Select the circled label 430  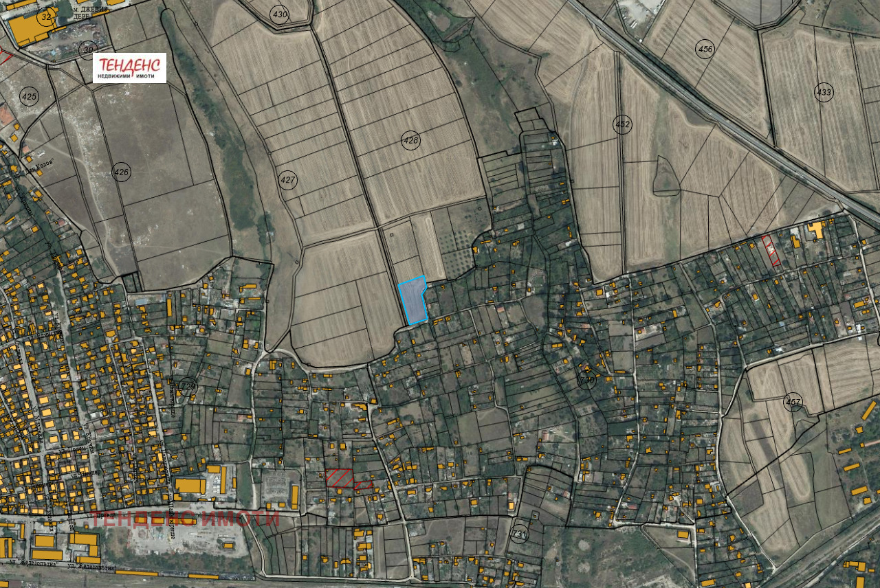[280, 16]
